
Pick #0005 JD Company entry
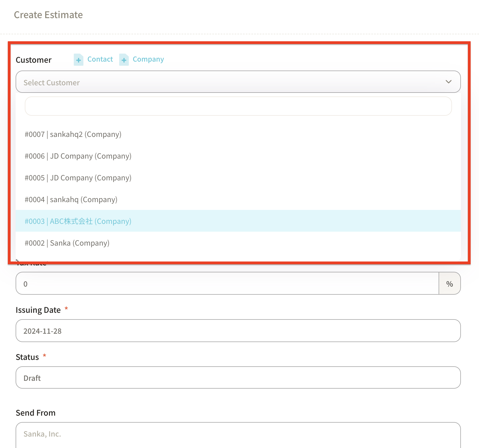pyautogui.click(x=78, y=178)
